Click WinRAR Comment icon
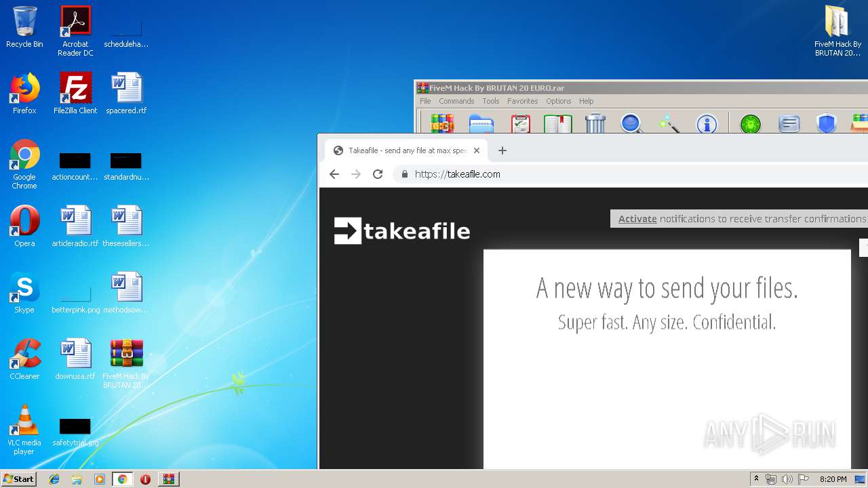 tap(789, 124)
